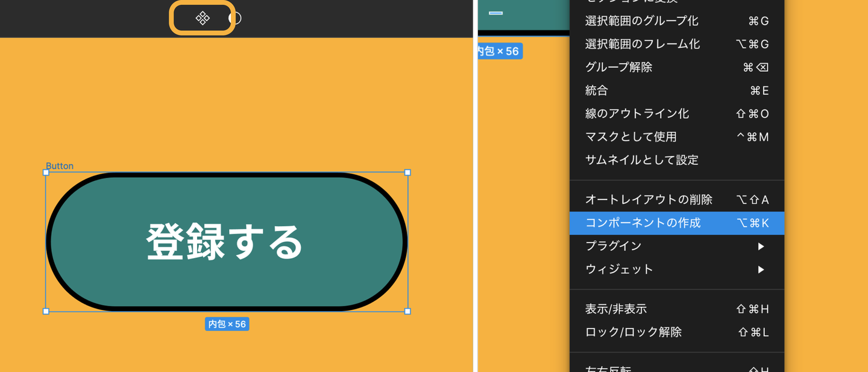This screenshot has height=372, width=868.
Task: Choose 線のアウトライン化 from the menu
Action: coord(677,113)
